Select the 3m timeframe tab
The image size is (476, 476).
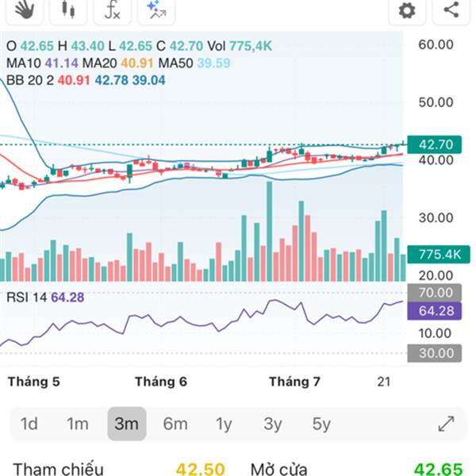127,424
